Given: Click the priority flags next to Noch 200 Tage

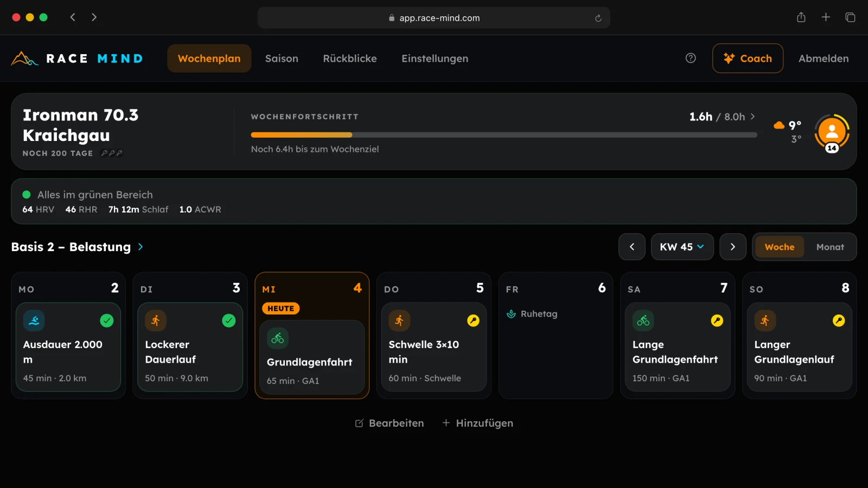Looking at the screenshot, I should click(x=112, y=153).
